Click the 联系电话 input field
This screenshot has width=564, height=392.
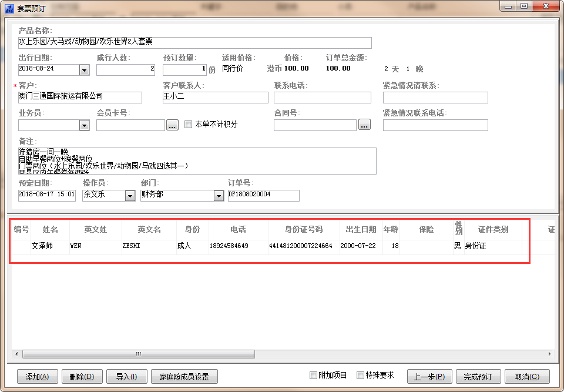pyautogui.click(x=323, y=98)
